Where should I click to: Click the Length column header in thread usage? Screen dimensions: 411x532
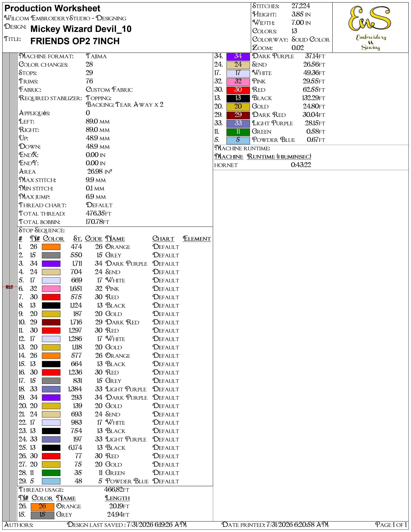(x=117, y=498)
